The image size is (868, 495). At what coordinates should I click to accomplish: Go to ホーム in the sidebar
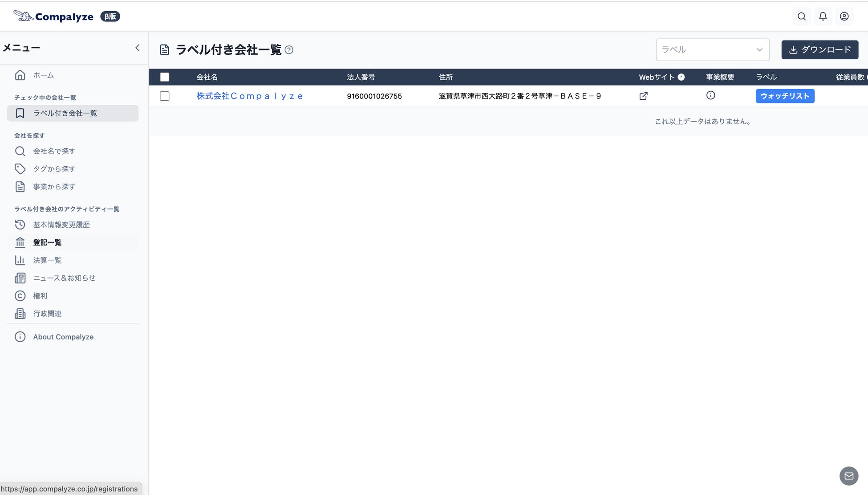pyautogui.click(x=43, y=75)
